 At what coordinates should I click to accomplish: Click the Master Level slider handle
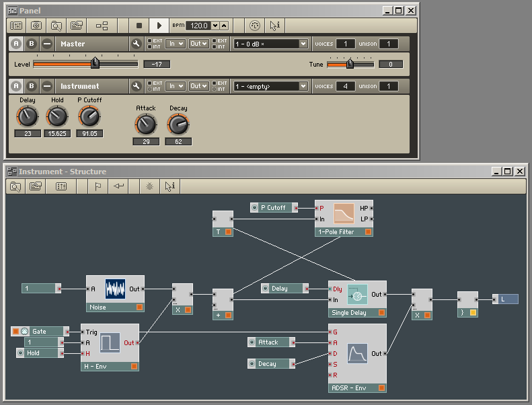pyautogui.click(x=95, y=63)
